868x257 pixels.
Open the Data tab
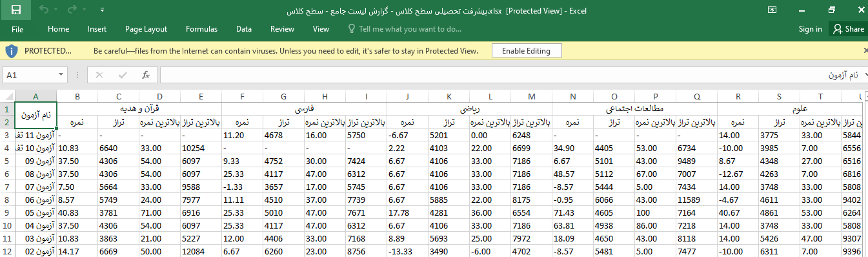244,29
